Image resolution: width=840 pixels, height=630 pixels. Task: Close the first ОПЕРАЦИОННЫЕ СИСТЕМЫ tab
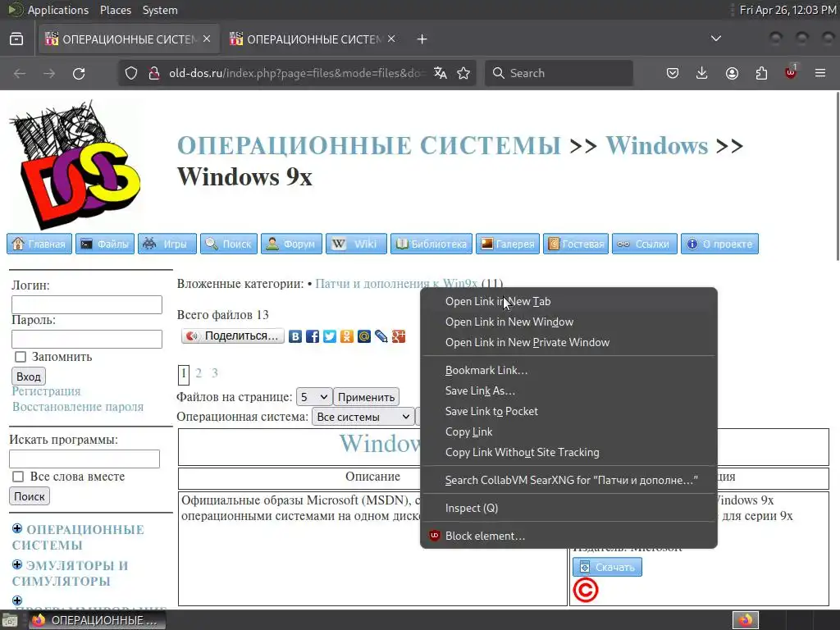207,39
